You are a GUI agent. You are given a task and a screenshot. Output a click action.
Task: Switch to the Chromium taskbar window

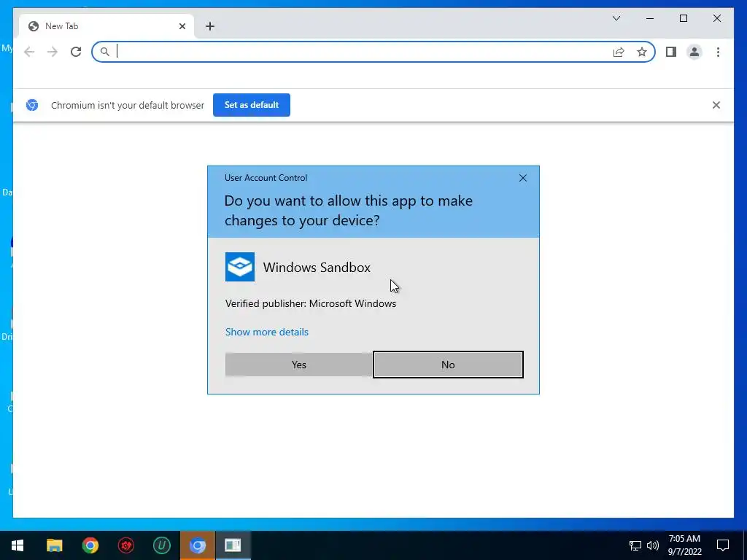[197, 545]
